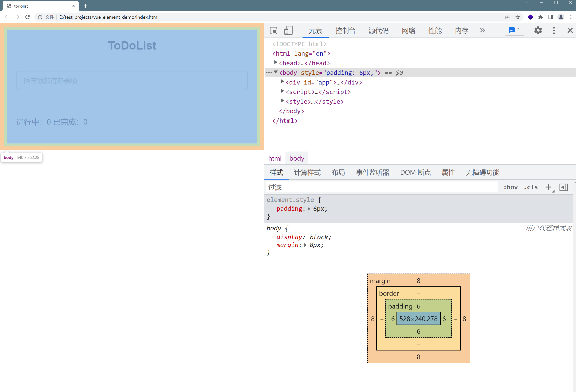Expand the head element node
This screenshot has width=576, height=392.
pos(276,62)
